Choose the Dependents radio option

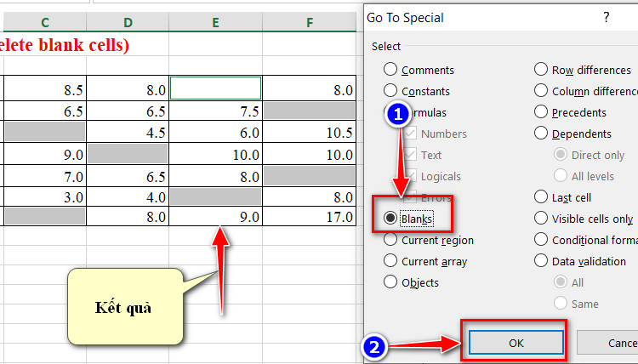pos(541,133)
